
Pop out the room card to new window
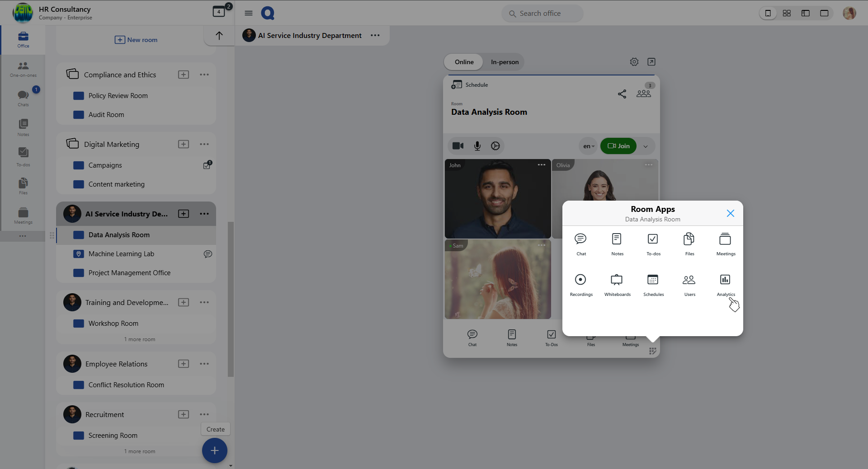(x=651, y=62)
